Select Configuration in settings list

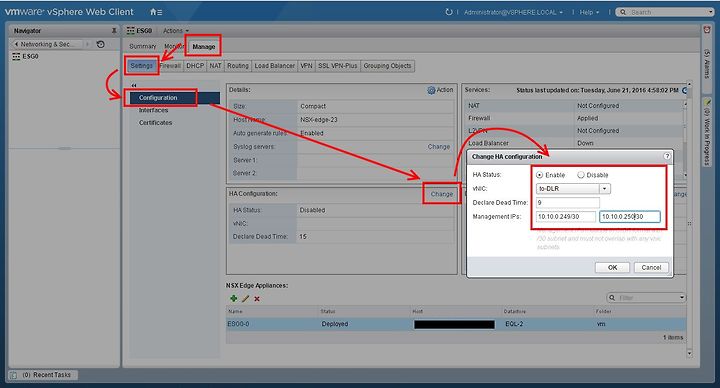[x=174, y=98]
